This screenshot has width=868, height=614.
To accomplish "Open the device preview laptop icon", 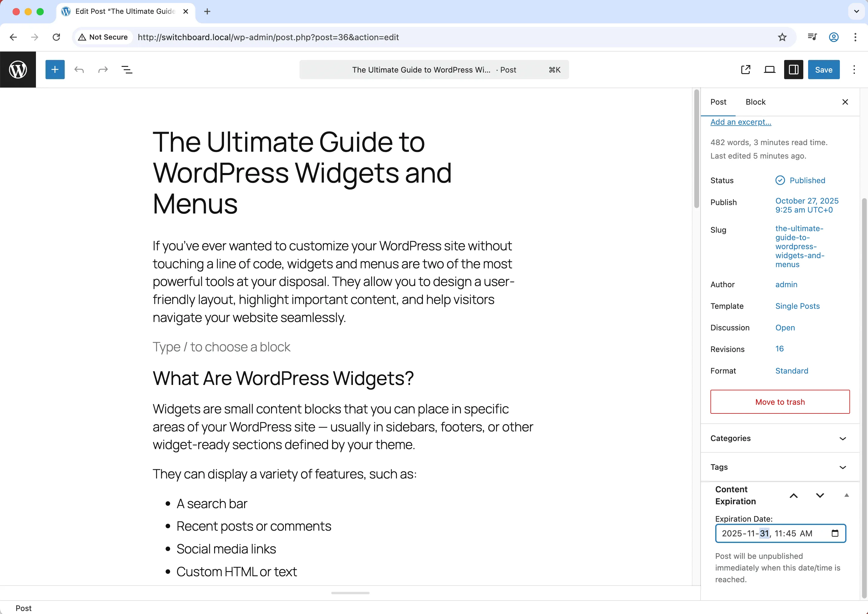I will click(x=769, y=70).
